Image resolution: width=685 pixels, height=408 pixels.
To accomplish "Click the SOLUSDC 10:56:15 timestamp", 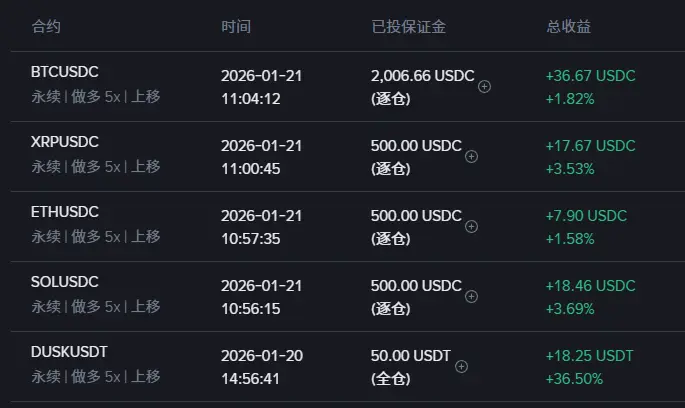I will point(250,308).
